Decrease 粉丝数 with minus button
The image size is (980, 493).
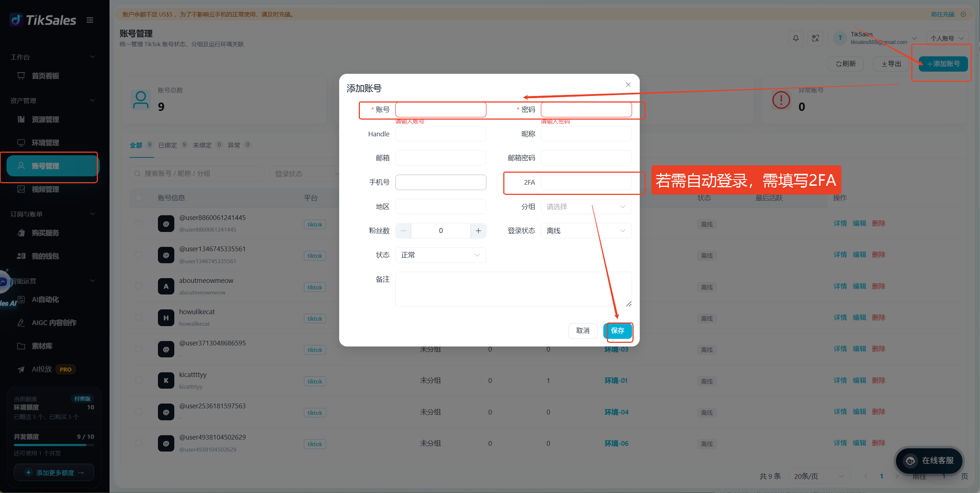pos(403,231)
